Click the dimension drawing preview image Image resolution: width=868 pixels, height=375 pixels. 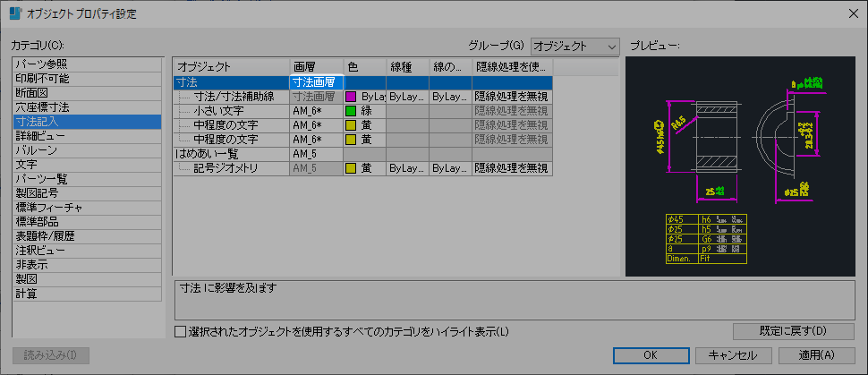point(740,166)
